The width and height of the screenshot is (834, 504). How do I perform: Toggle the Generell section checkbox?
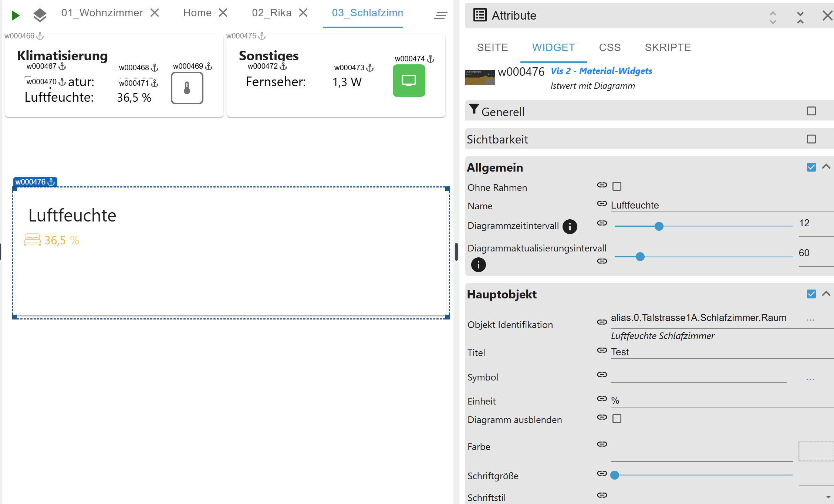811,111
